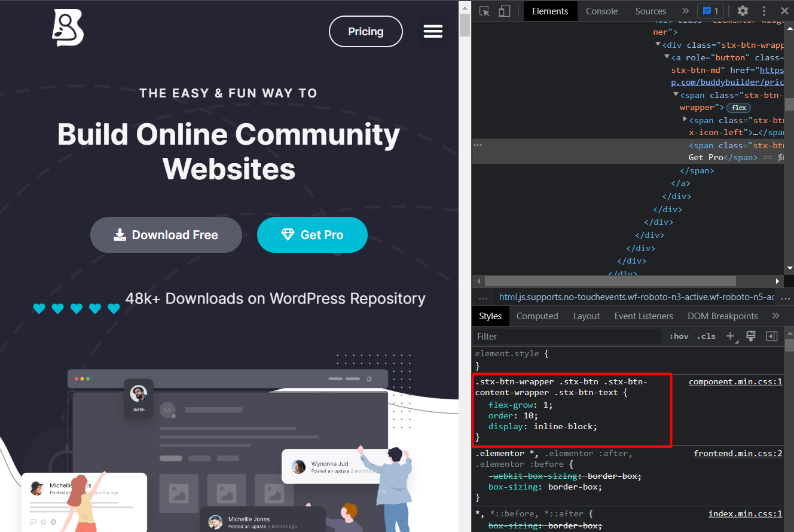Viewport: 794px width, 532px height.
Task: Show more DevTools tabs with chevron
Action: click(x=685, y=11)
